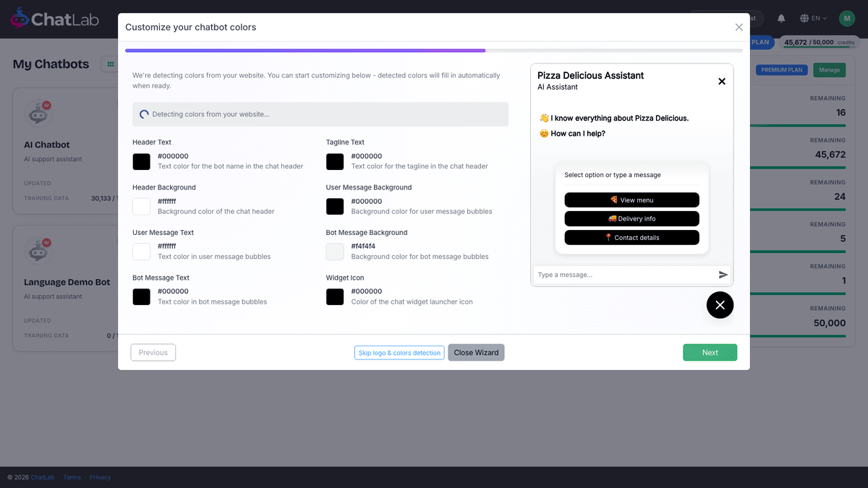Image resolution: width=868 pixels, height=488 pixels.
Task: Click the My Chatbots heading
Action: pos(51,64)
